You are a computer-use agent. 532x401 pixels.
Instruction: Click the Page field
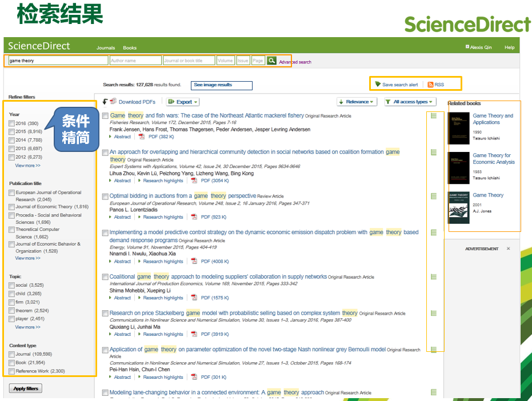(258, 61)
